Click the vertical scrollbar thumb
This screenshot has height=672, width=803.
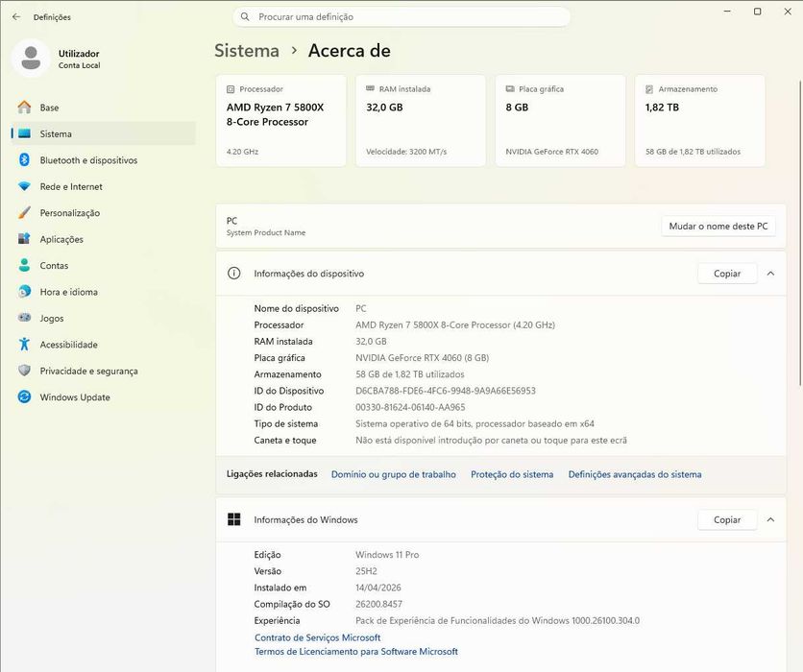click(x=800, y=233)
